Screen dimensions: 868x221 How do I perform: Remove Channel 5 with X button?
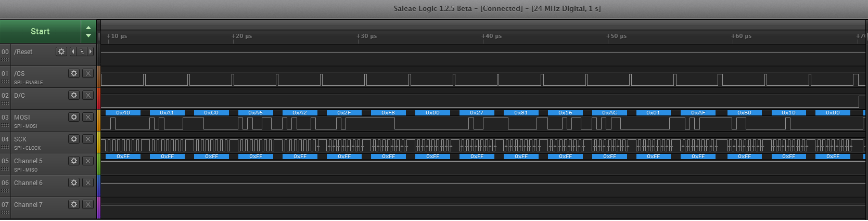(88, 161)
